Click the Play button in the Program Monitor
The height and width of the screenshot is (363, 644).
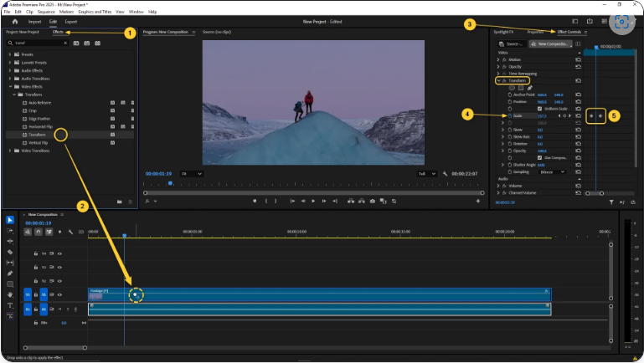tap(313, 201)
